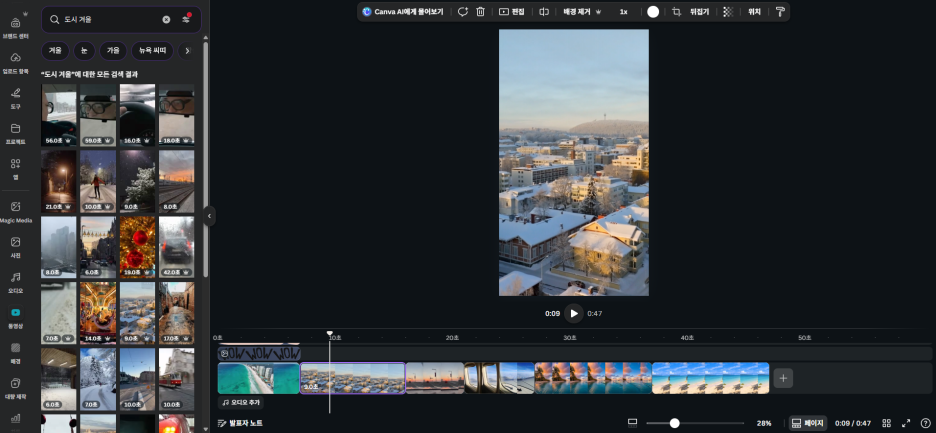This screenshot has height=433, width=936.
Task: Open the 대량 제작 bulk create panel
Action: point(16,388)
